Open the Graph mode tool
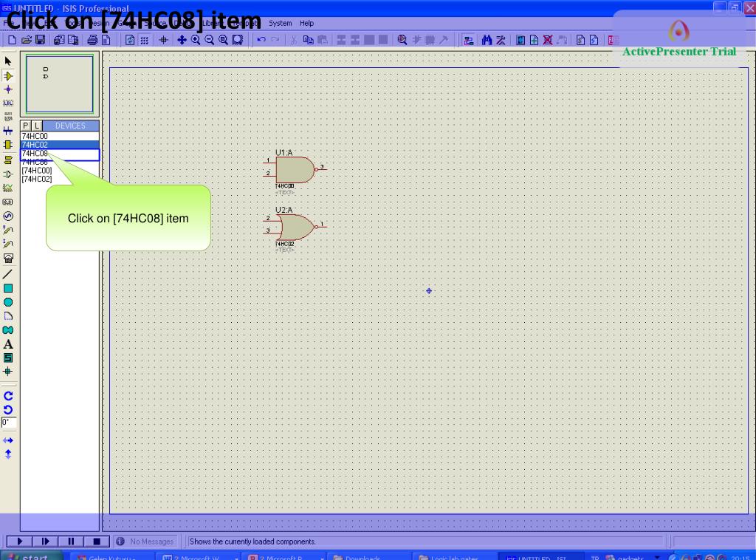The height and width of the screenshot is (560, 756). point(7,188)
